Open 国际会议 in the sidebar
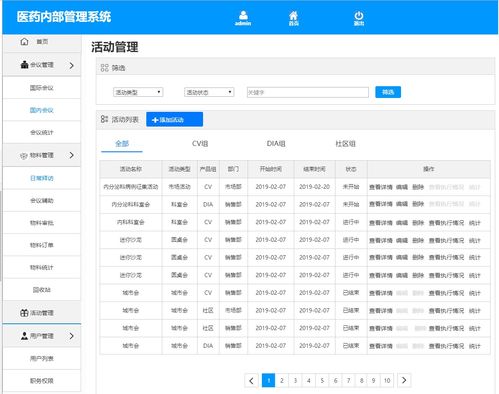Screen dimensions: 499x394 coord(42,88)
